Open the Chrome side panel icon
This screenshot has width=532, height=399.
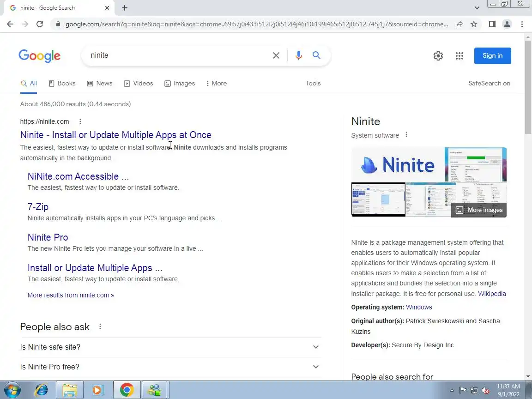point(492,24)
